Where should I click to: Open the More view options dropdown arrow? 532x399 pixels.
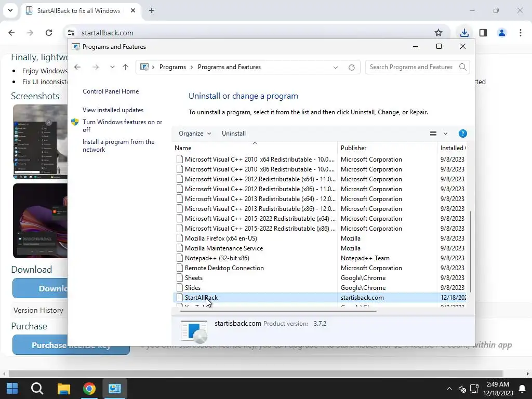tap(445, 134)
